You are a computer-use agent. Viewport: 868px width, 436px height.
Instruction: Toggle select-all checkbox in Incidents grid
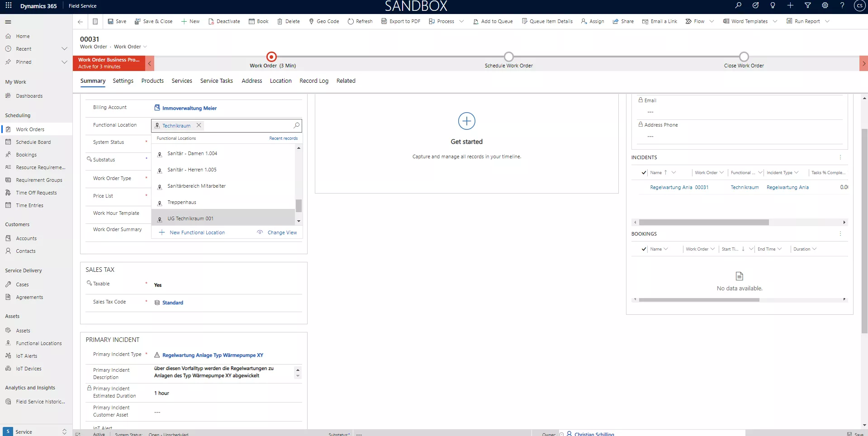tap(644, 173)
